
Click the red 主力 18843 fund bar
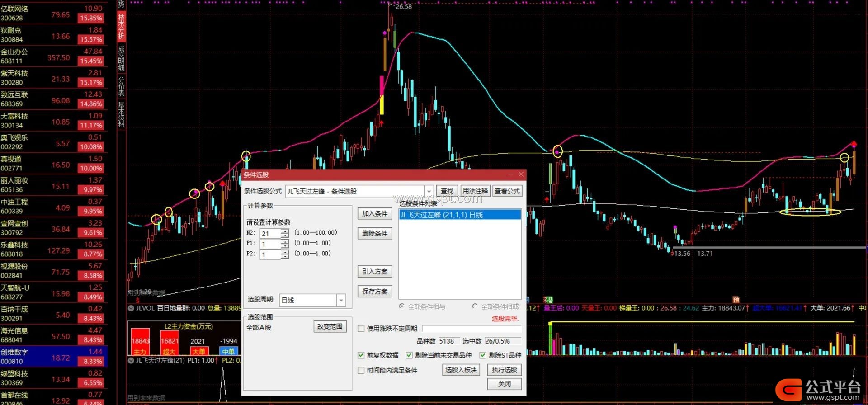pyautogui.click(x=140, y=342)
